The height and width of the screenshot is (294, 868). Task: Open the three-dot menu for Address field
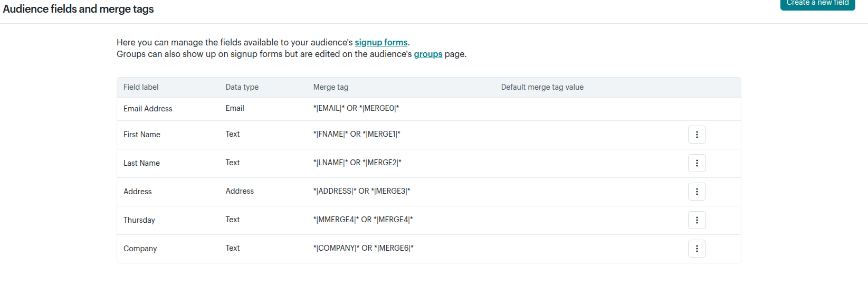pyautogui.click(x=697, y=192)
